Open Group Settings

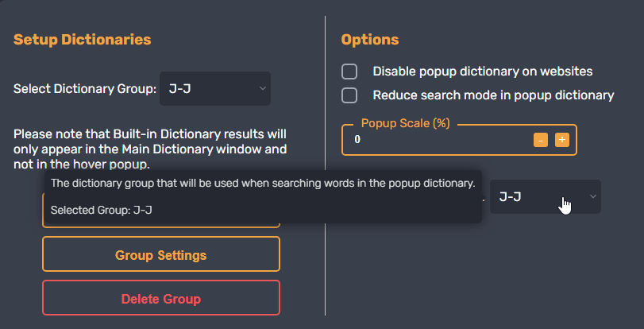click(x=161, y=255)
